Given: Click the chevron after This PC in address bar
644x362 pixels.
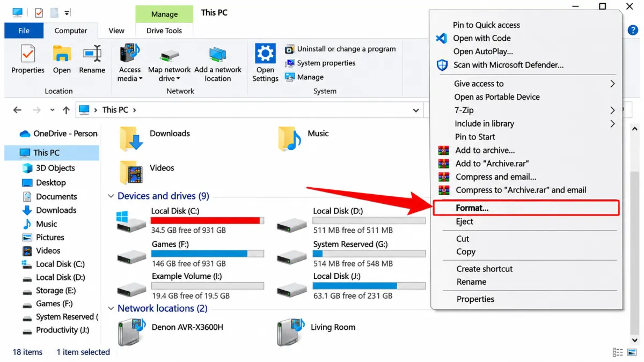Looking at the screenshot, I should [x=134, y=110].
